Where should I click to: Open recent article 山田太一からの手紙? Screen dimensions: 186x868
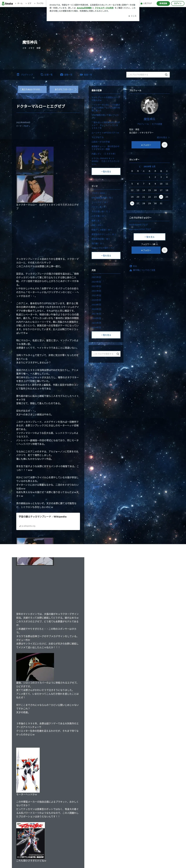(x=101, y=142)
